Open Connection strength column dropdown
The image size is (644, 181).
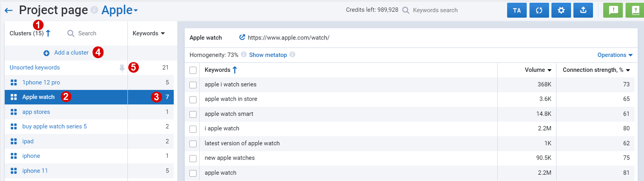tap(596, 70)
